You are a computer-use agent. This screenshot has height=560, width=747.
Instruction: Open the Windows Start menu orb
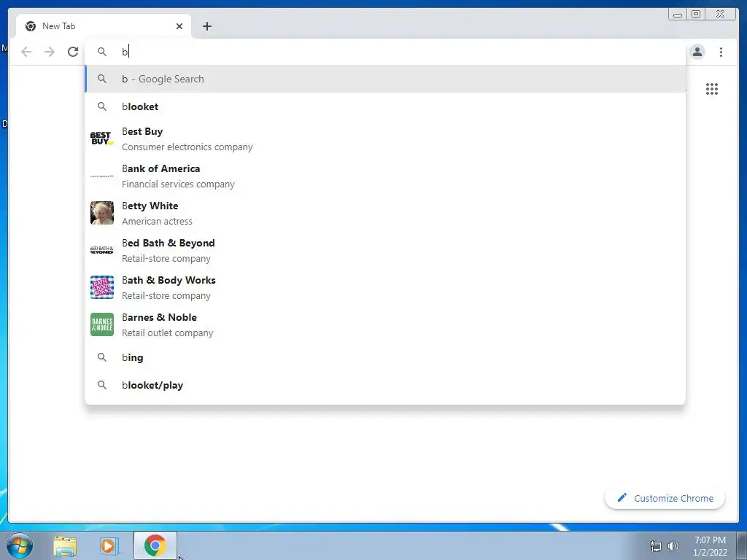20,545
